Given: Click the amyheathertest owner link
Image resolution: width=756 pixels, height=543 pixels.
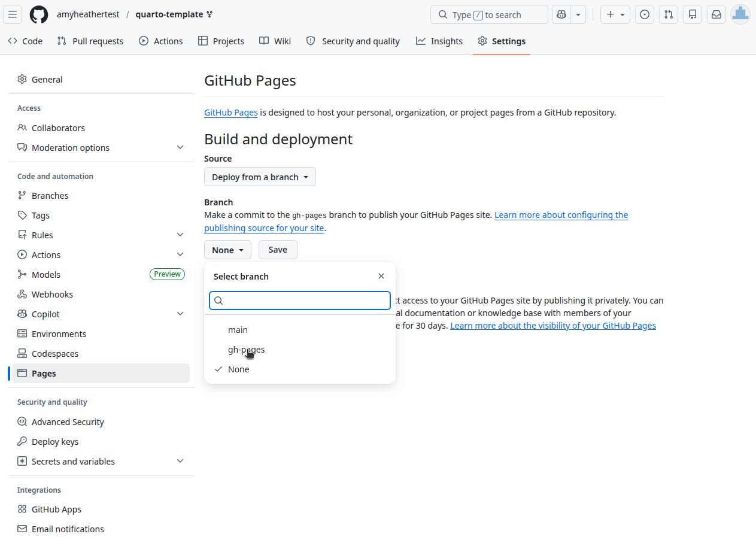Looking at the screenshot, I should [88, 14].
